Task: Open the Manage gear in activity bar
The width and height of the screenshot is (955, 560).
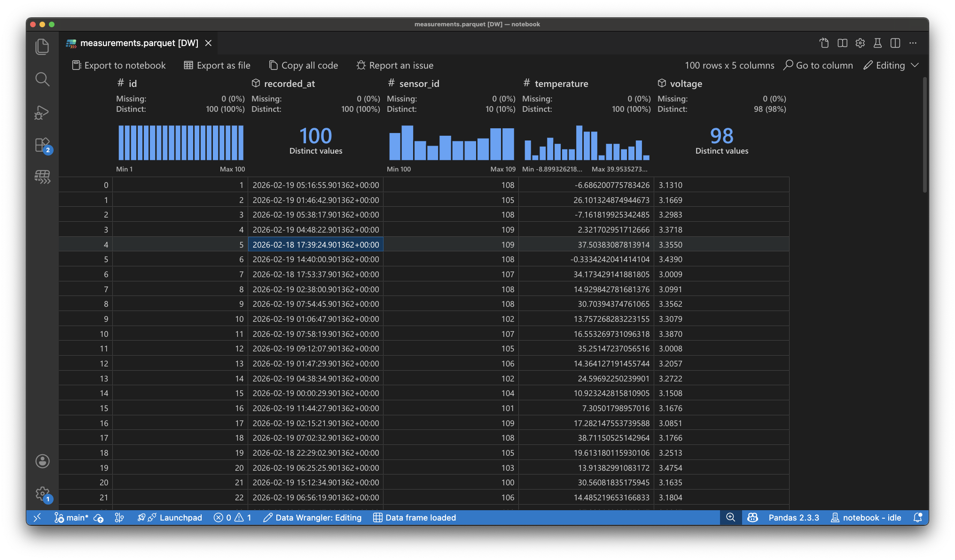Action: (x=42, y=493)
